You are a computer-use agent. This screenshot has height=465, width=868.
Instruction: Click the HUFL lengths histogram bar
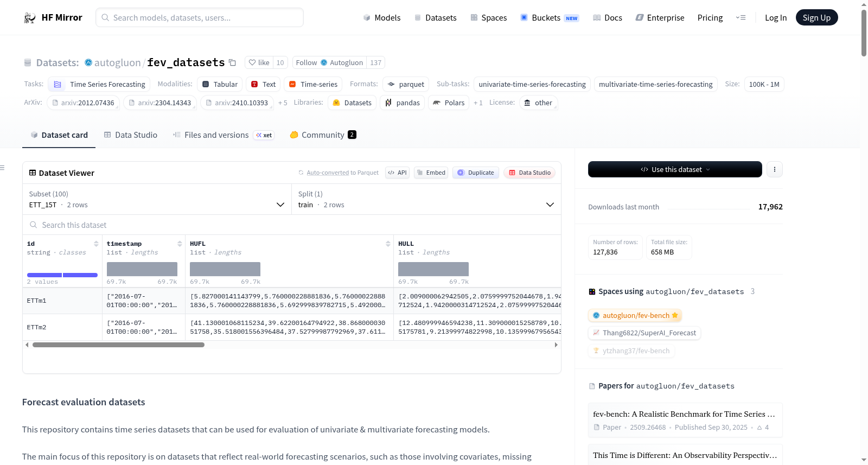[x=225, y=269]
